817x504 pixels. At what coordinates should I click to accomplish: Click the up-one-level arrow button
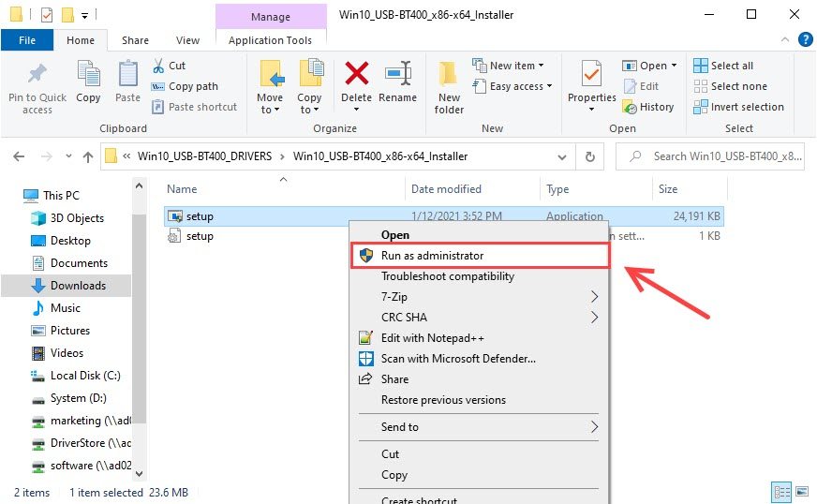tap(83, 156)
